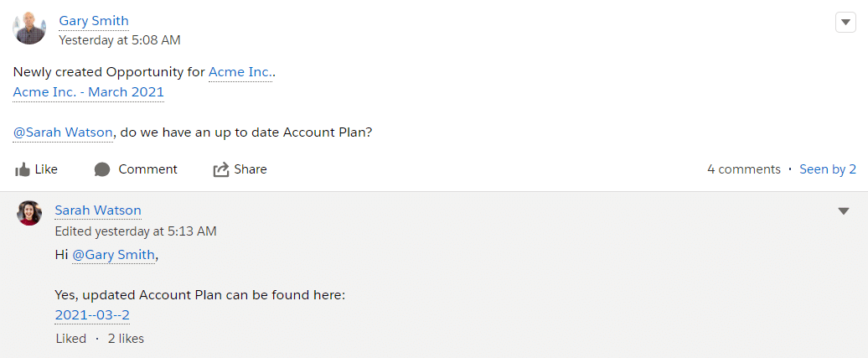
Task: Click Sarah Watson's avatar picture
Action: [29, 213]
